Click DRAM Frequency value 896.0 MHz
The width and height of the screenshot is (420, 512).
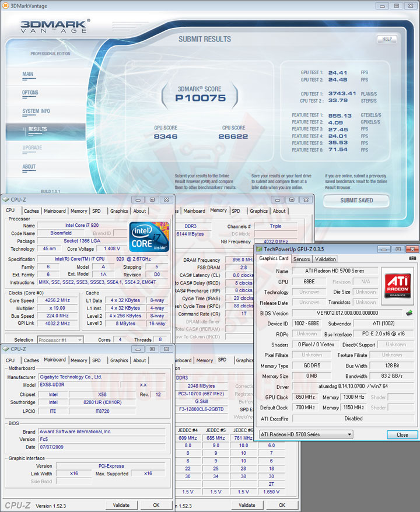240,260
